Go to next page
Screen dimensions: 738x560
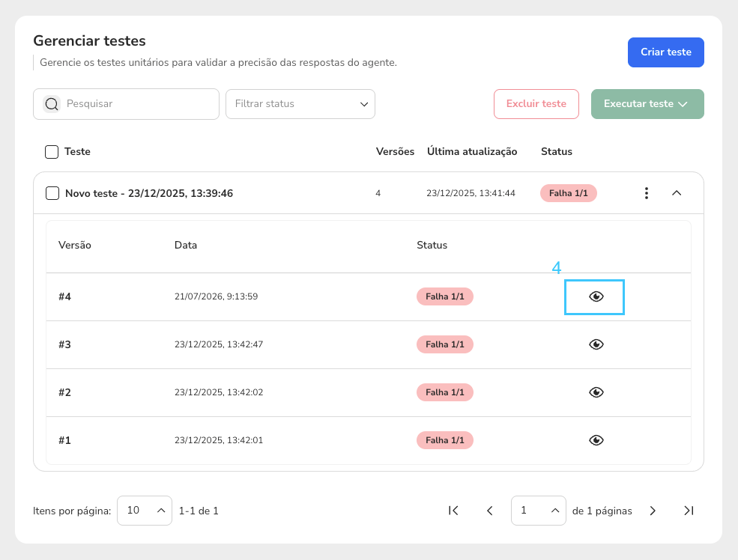[653, 511]
